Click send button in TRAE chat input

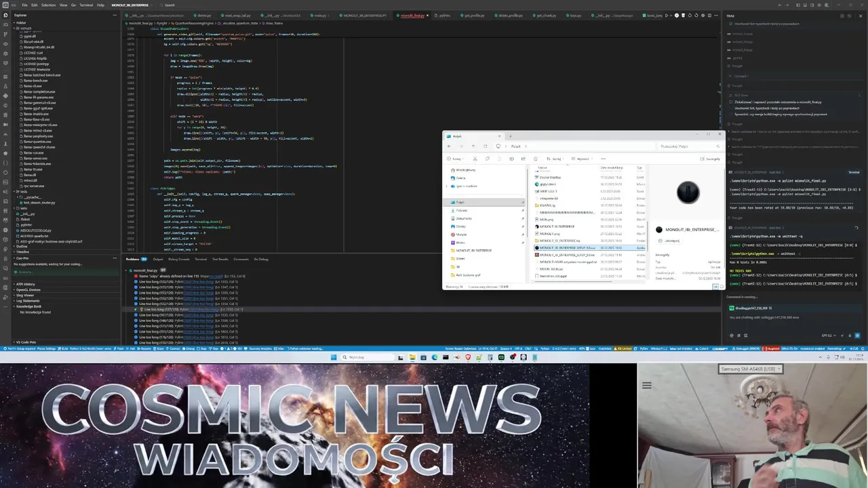(857, 335)
